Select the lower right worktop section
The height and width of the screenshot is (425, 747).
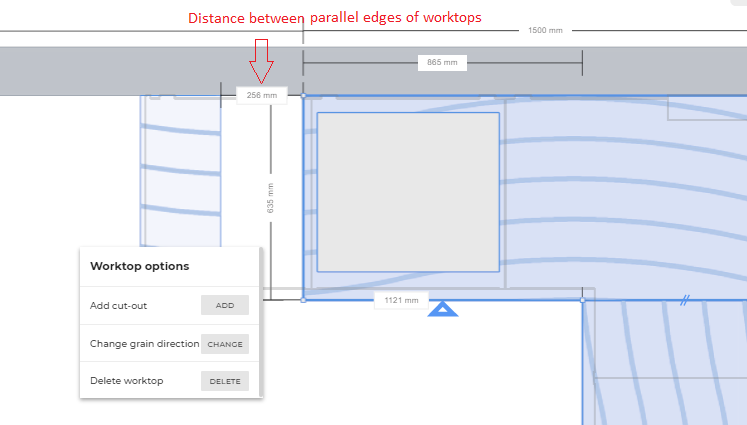click(665, 363)
